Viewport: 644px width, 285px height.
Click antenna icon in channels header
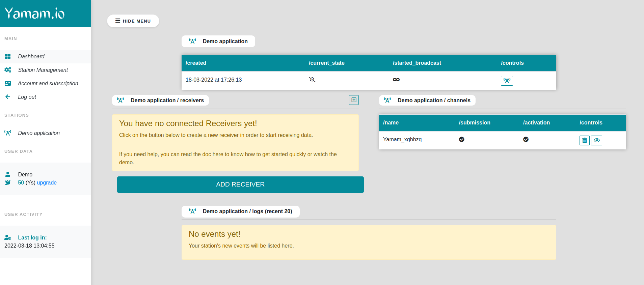pyautogui.click(x=387, y=100)
